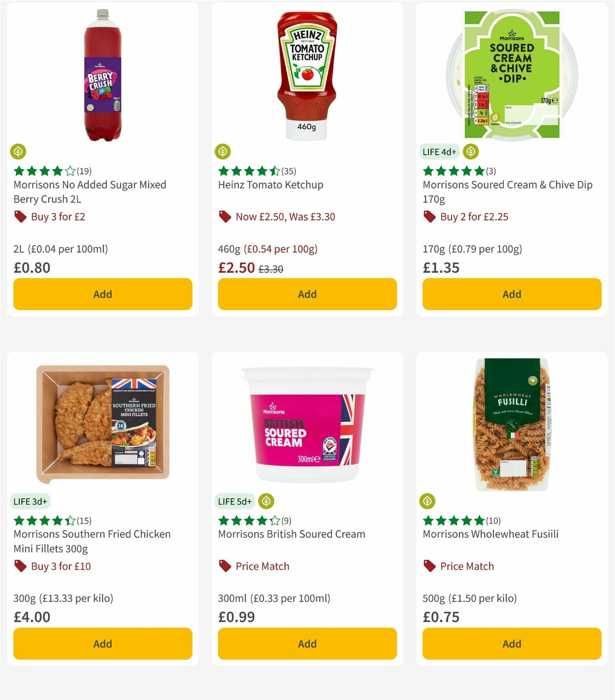Screen dimensions: 615x700
Task: Click the price tag icon beside Now £2.50, Was £3.30
Action: [225, 217]
